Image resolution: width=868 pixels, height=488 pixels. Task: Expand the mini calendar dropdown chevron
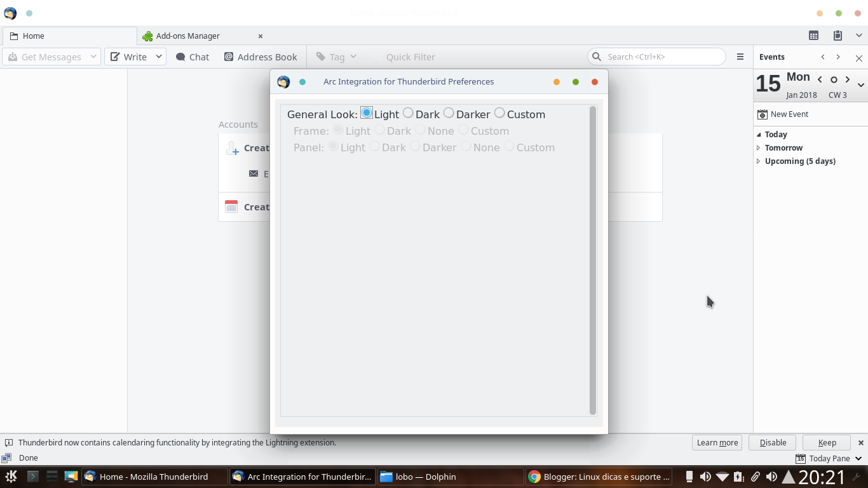pos(861,85)
